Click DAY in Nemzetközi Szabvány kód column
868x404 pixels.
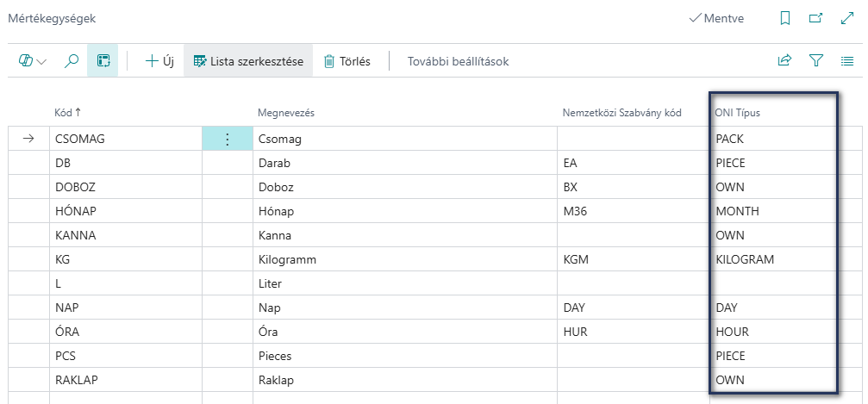[x=634, y=308]
